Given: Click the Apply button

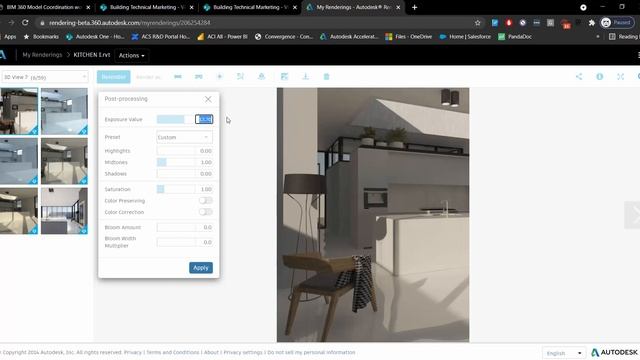Looking at the screenshot, I should coord(200,268).
